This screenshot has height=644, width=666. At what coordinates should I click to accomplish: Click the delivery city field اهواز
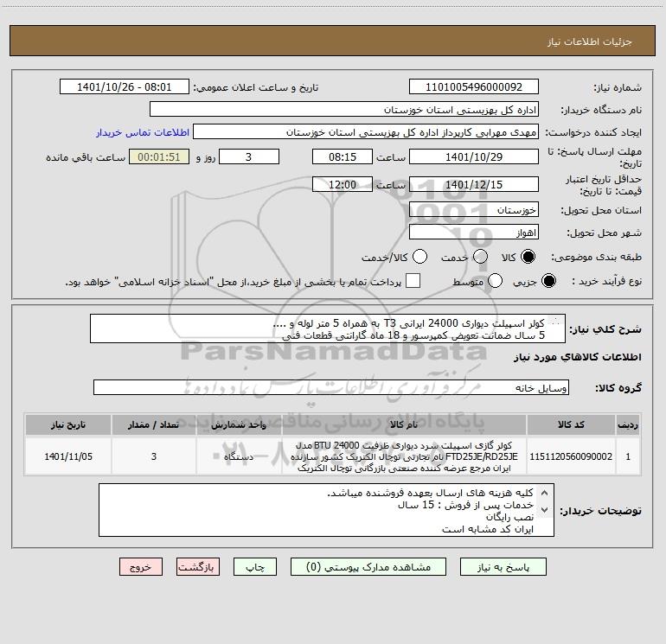[x=474, y=233]
